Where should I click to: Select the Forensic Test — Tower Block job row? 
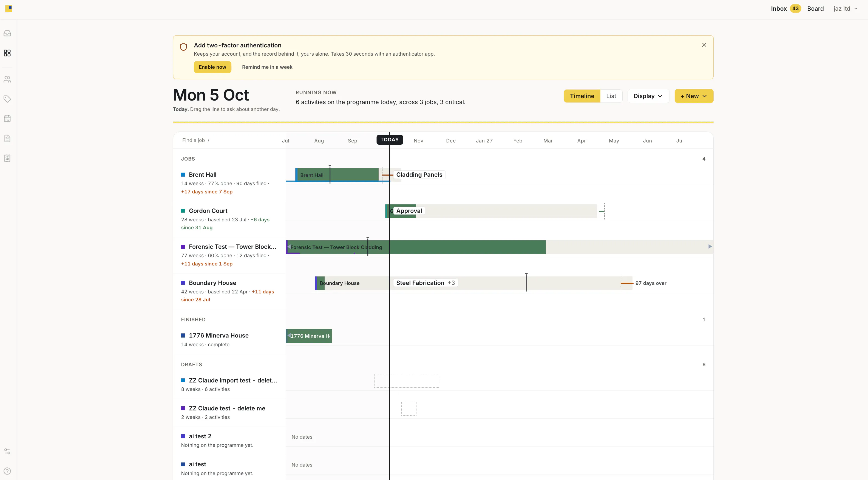229,255
